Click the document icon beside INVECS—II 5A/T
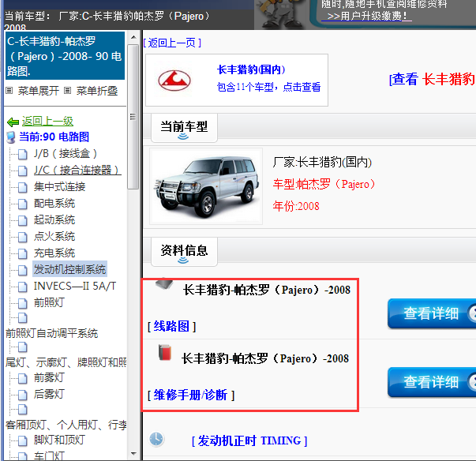 tap(22, 287)
